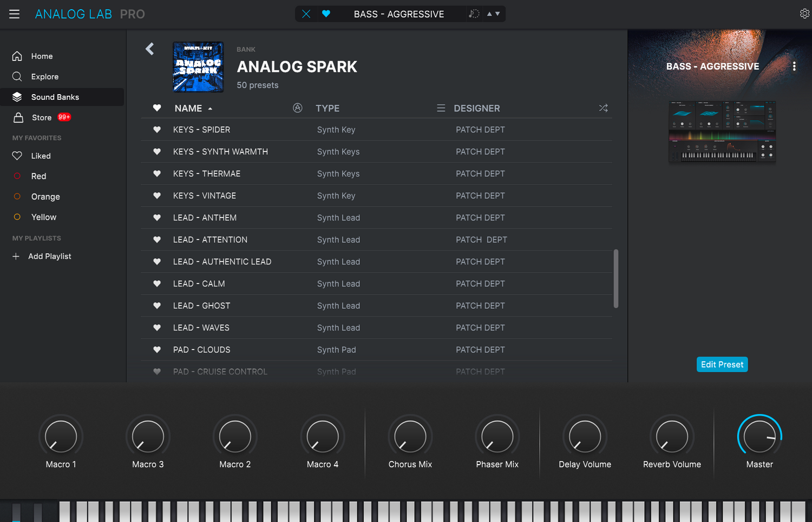Viewport: 812px width, 522px height.
Task: Step presets using the up/down arrows
Action: tap(493, 14)
